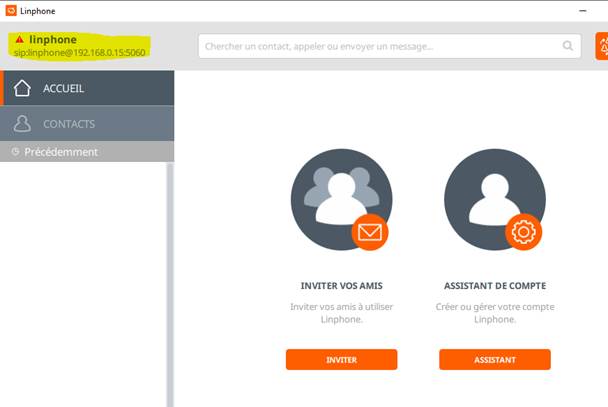The height and width of the screenshot is (407, 608).
Task: Open the ACCUEIL home entry
Action: coord(87,88)
